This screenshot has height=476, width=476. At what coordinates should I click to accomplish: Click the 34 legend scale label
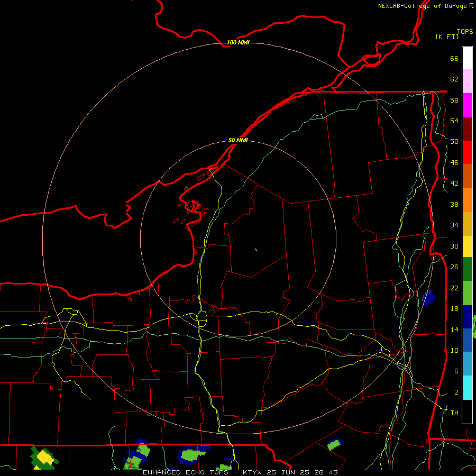pyautogui.click(x=454, y=225)
